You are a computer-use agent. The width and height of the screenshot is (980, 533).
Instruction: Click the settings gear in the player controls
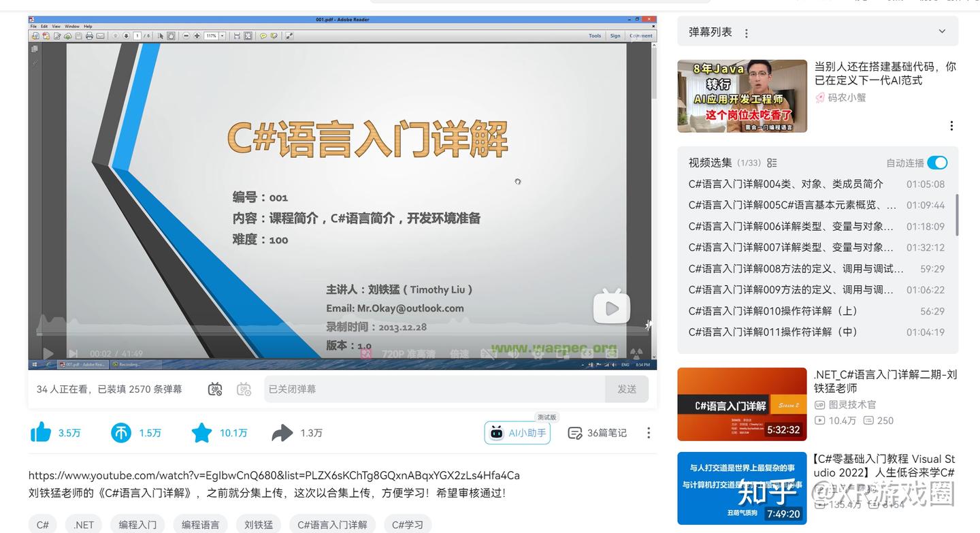(538, 353)
